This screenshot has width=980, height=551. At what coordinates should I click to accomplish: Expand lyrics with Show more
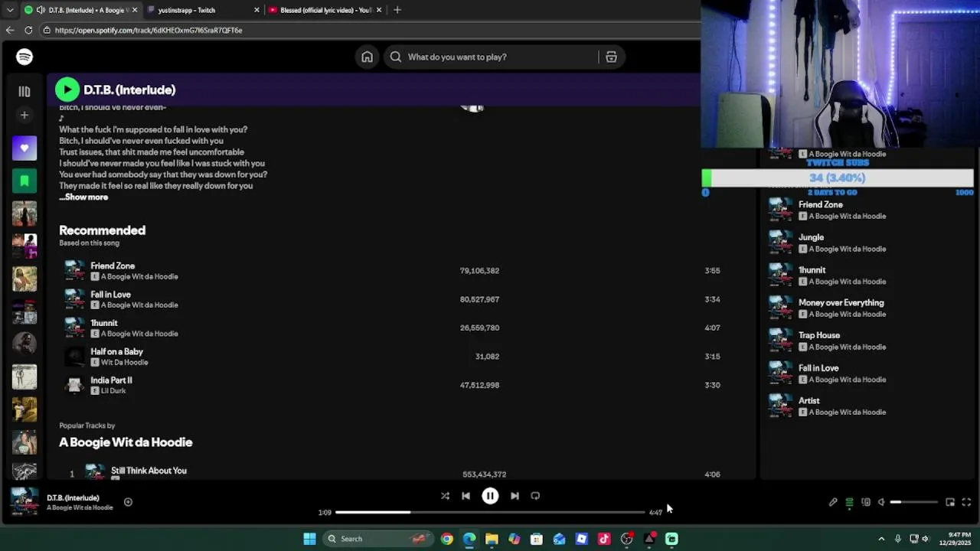click(84, 197)
